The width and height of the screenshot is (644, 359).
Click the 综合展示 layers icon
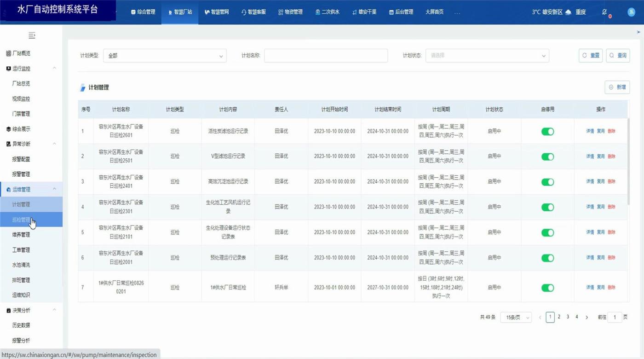click(x=8, y=129)
